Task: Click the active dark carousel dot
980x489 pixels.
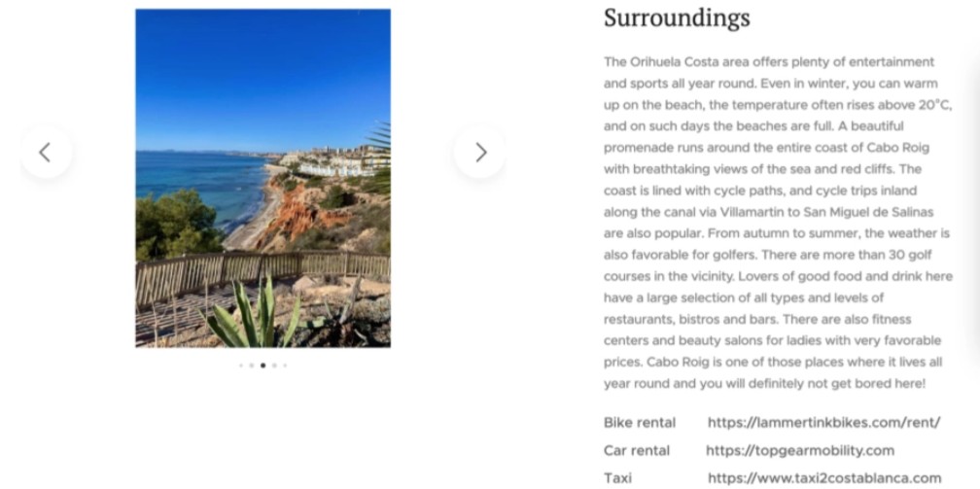Action: 263,366
